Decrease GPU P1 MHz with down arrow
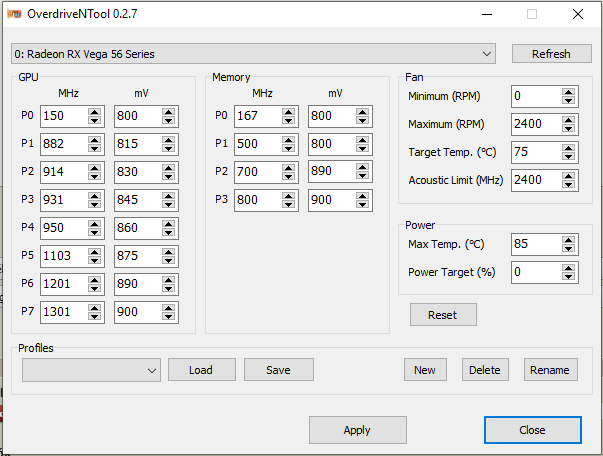 (94, 148)
